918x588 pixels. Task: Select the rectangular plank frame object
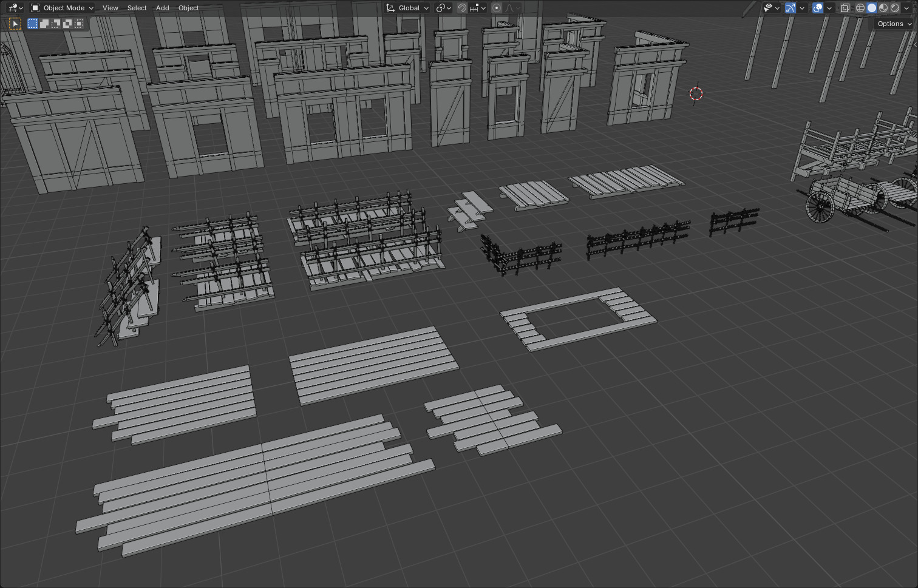click(x=578, y=318)
